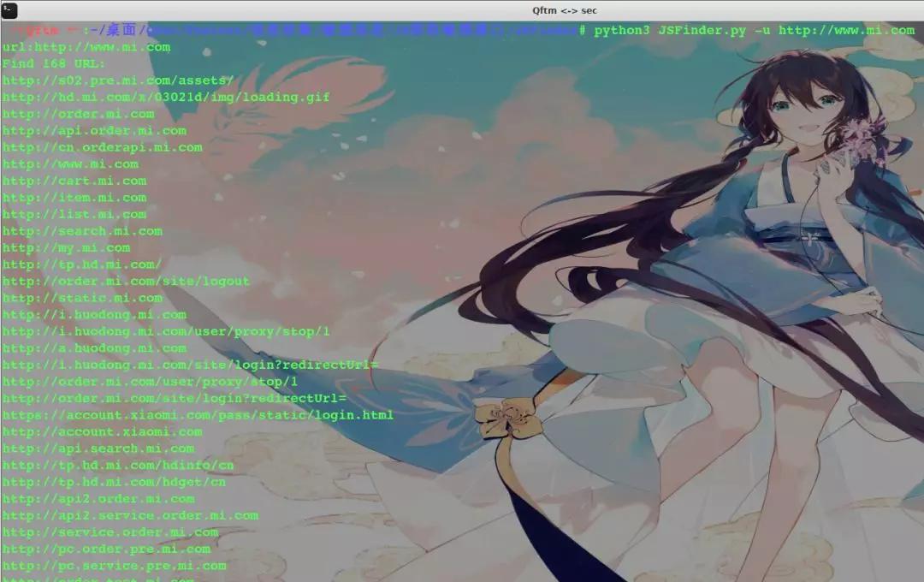Click the http://my.mi.com line

[67, 247]
